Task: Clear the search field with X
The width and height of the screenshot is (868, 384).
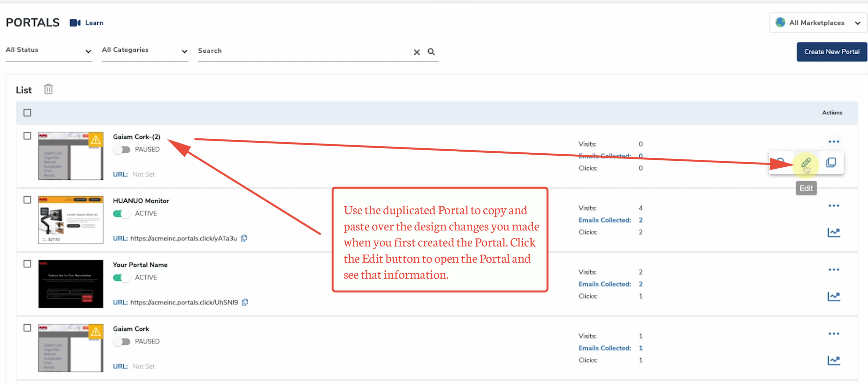Action: (417, 52)
